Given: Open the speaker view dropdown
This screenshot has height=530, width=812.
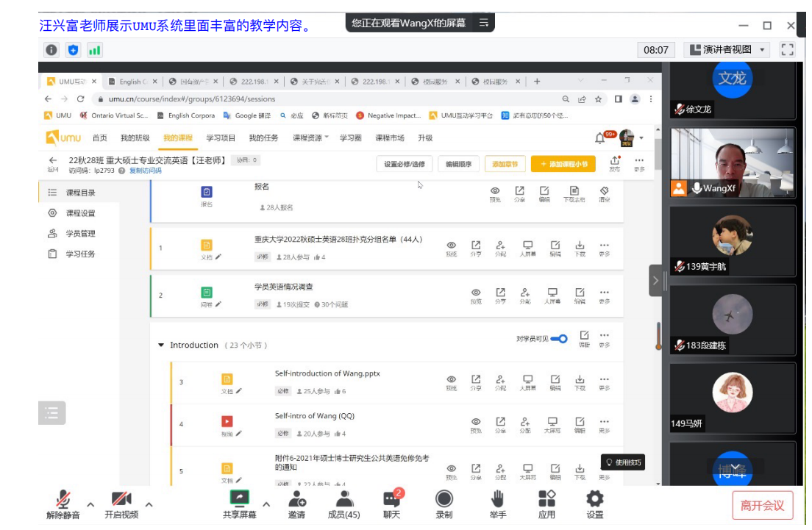Looking at the screenshot, I should [x=727, y=49].
